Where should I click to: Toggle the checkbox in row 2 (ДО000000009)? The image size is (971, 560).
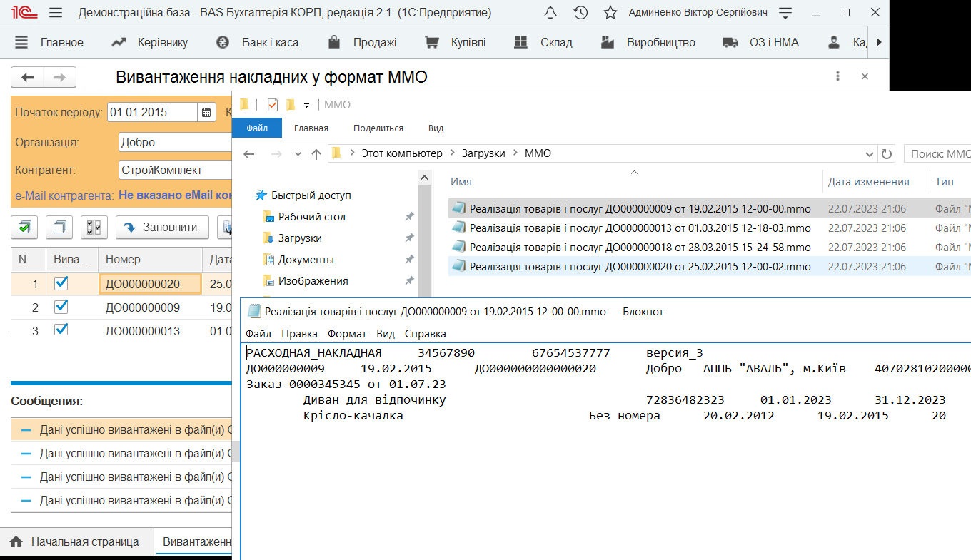tap(61, 307)
